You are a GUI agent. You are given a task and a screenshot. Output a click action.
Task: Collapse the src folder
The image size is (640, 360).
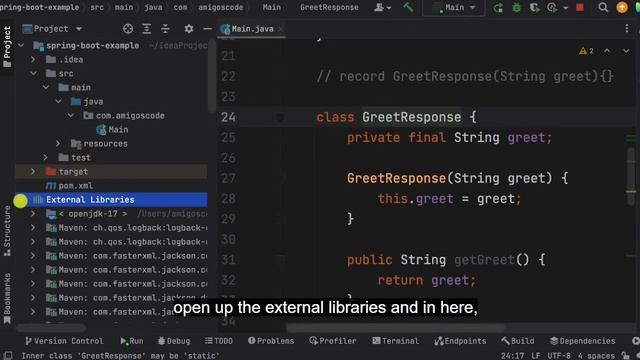point(33,73)
